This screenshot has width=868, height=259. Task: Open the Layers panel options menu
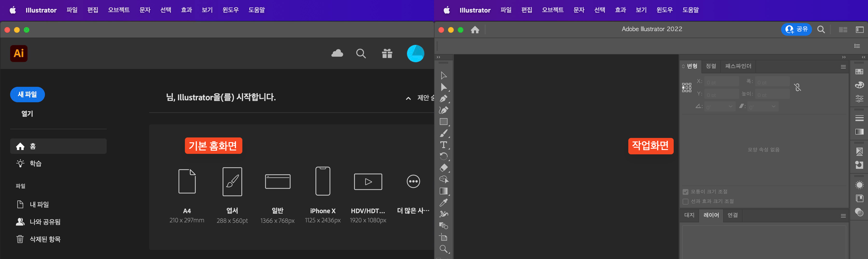[843, 216]
